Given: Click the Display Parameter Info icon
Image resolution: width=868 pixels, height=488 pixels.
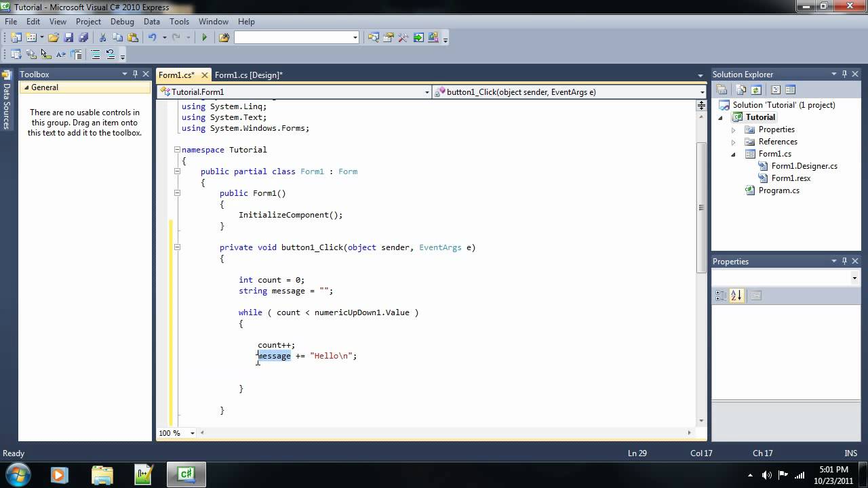Looking at the screenshot, I should coord(31,54).
